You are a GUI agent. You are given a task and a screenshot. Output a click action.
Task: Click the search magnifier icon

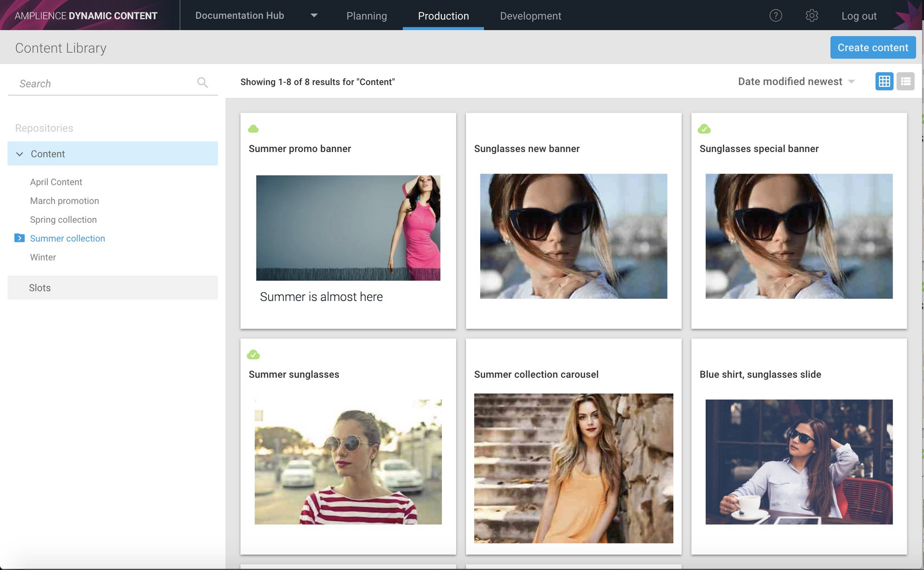(x=202, y=82)
